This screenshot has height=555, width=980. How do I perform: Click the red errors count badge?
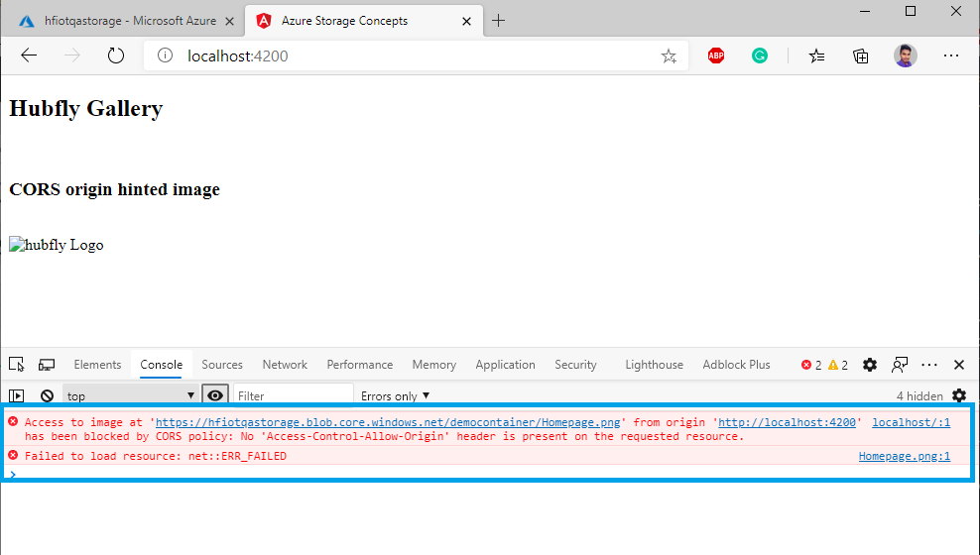[811, 366]
